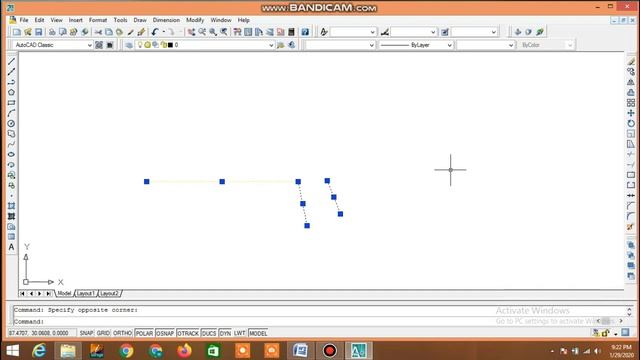Image resolution: width=640 pixels, height=360 pixels.
Task: Switch to the Layout1 tab
Action: [x=86, y=293]
